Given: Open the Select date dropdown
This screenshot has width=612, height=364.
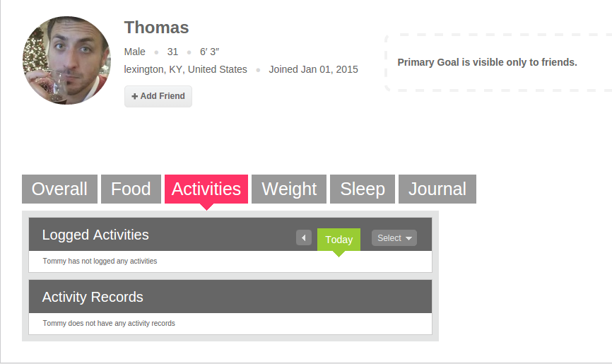Looking at the screenshot, I should tap(394, 238).
